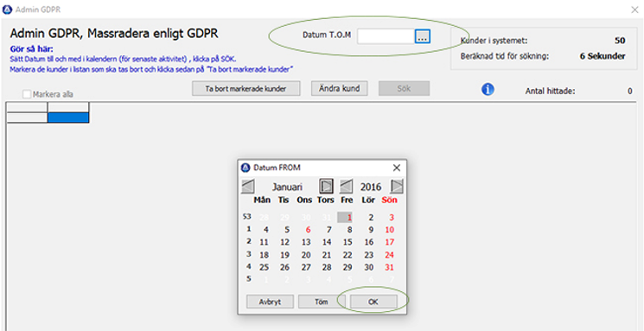Toggle the Markera alla checkbox
644x331 pixels.
point(27,94)
